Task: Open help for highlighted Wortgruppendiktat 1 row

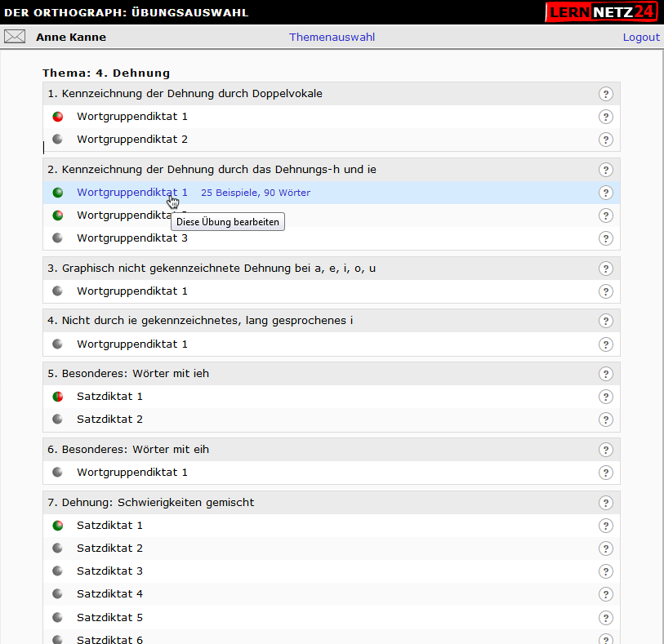Action: tap(606, 193)
